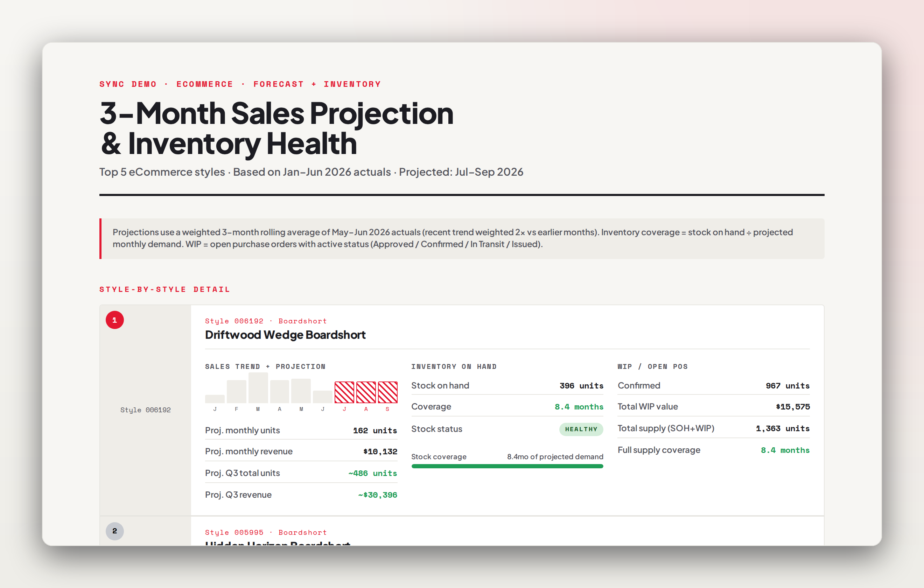The width and height of the screenshot is (924, 588).
Task: Select the July projected hatched bar
Action: (x=344, y=392)
